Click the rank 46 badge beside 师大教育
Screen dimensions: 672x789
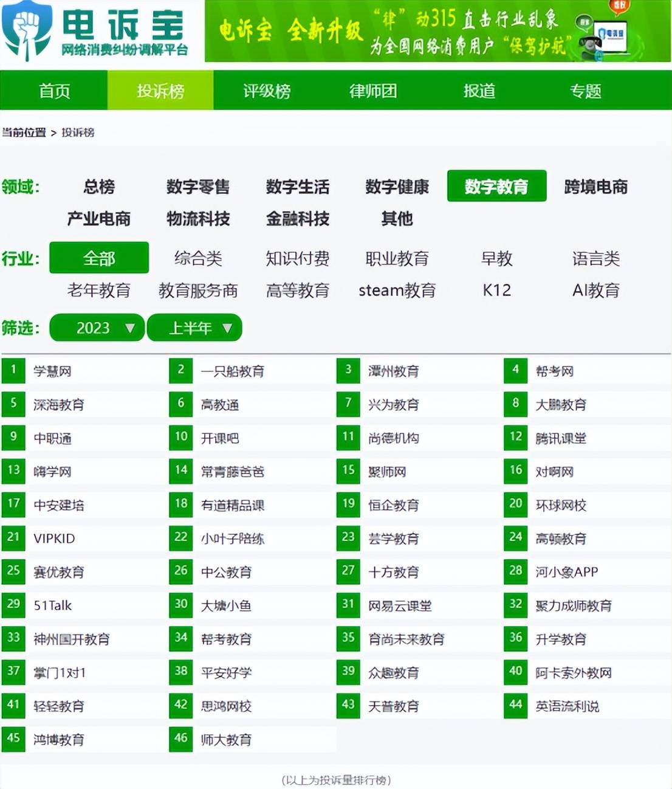(x=180, y=739)
